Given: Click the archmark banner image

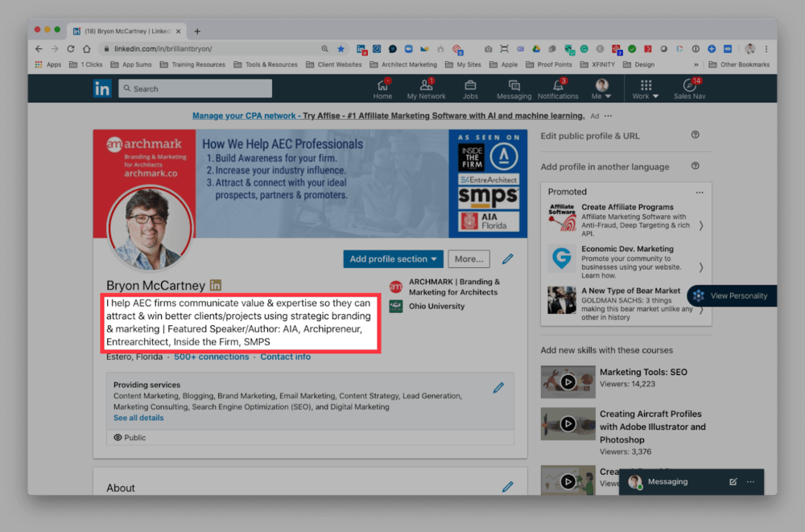Looking at the screenshot, I should (310, 184).
